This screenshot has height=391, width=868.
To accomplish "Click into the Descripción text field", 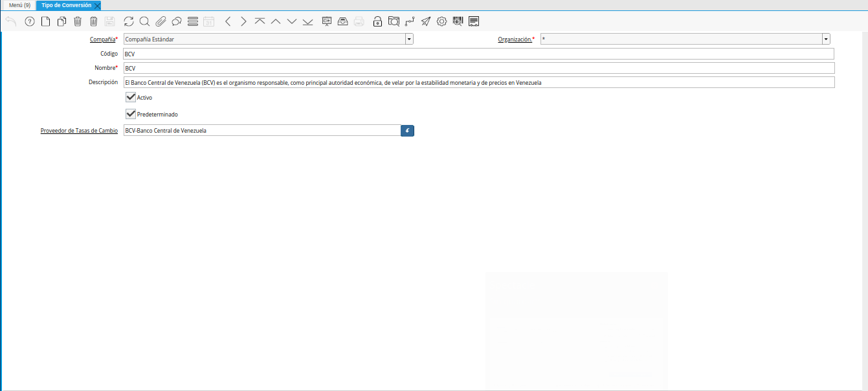I will tap(478, 82).
